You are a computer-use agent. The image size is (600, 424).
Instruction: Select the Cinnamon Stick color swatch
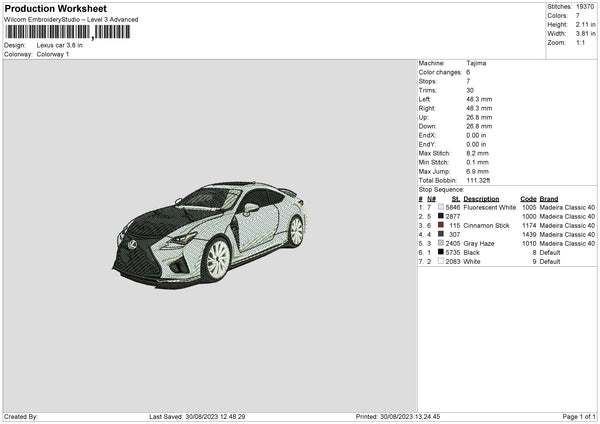pyautogui.click(x=441, y=225)
